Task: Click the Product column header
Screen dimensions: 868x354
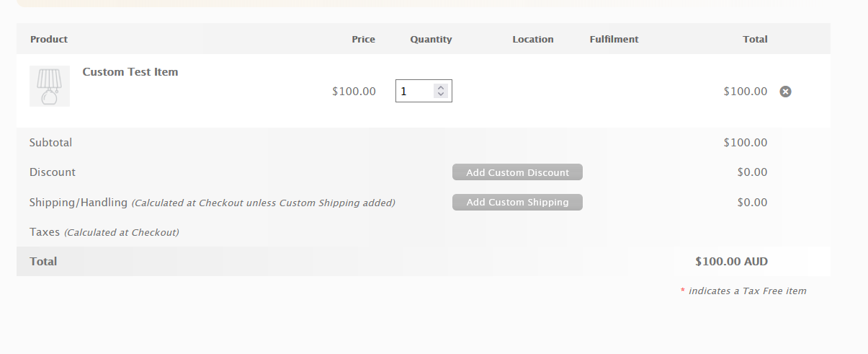Action: (49, 40)
